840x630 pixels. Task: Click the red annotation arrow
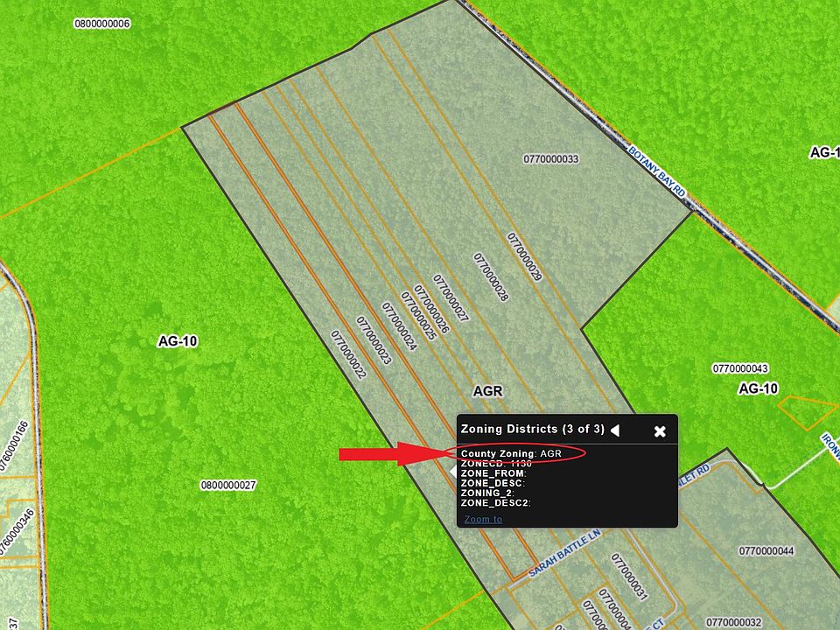point(389,453)
